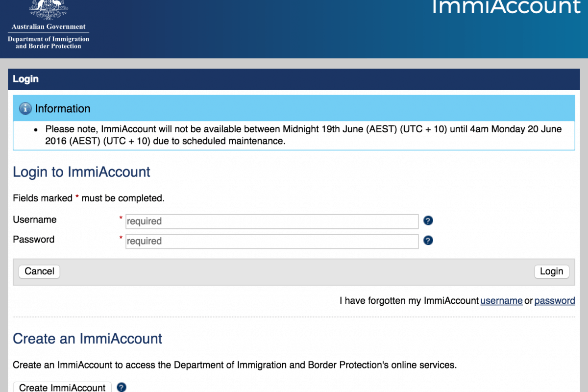588x392 pixels.
Task: Click the Create an ImmiAccount heading
Action: tap(87, 339)
